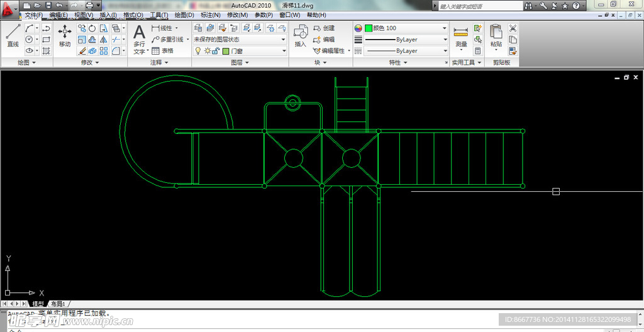Open the 修改(M) menu
644x332 pixels.
pos(237,15)
